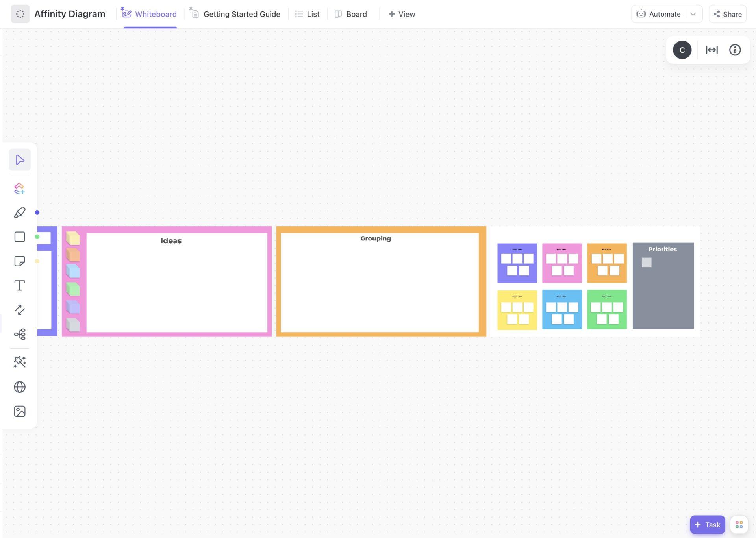
Task: Add a new View
Action: (402, 14)
